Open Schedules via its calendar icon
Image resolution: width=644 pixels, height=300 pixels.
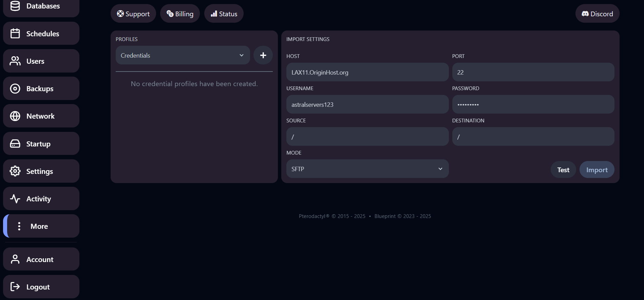coord(15,34)
